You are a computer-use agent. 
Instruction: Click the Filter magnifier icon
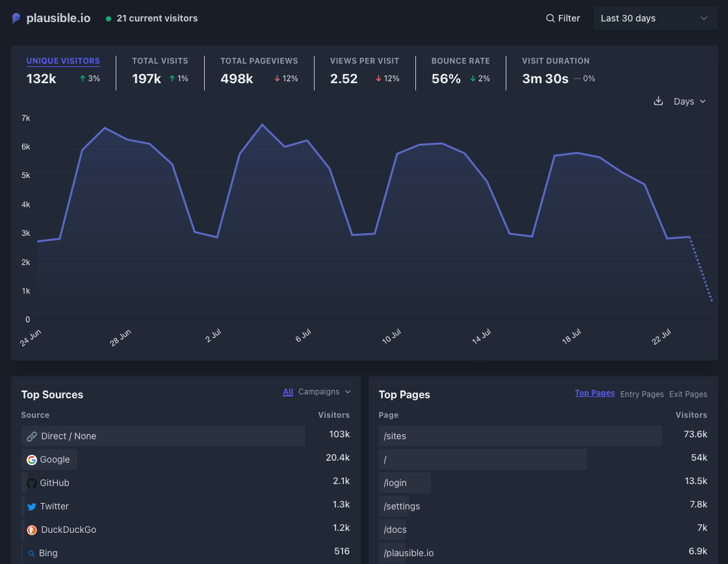[x=551, y=18]
